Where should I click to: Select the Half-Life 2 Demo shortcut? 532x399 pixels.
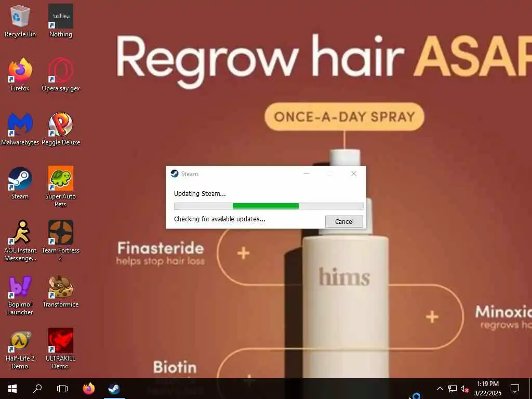(x=20, y=350)
